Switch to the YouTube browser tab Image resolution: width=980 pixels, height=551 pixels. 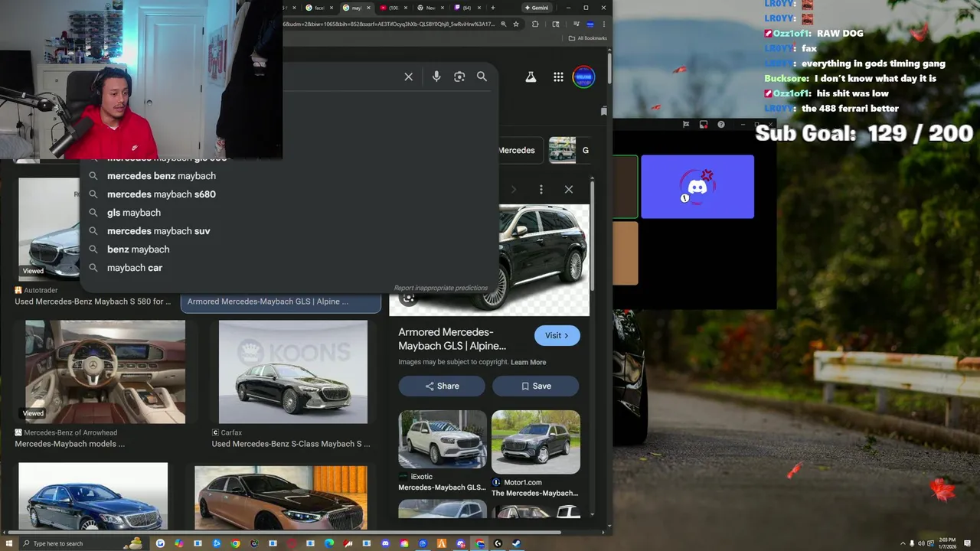pyautogui.click(x=394, y=8)
